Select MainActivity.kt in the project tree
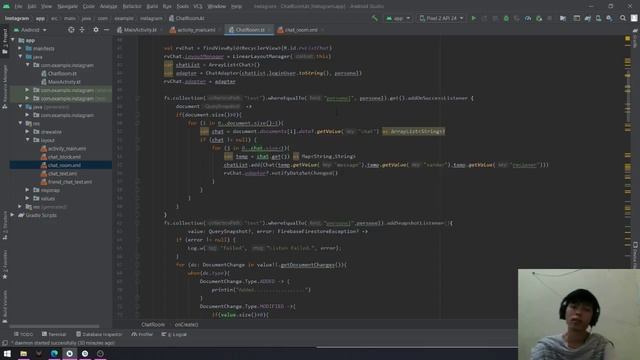 [x=64, y=82]
